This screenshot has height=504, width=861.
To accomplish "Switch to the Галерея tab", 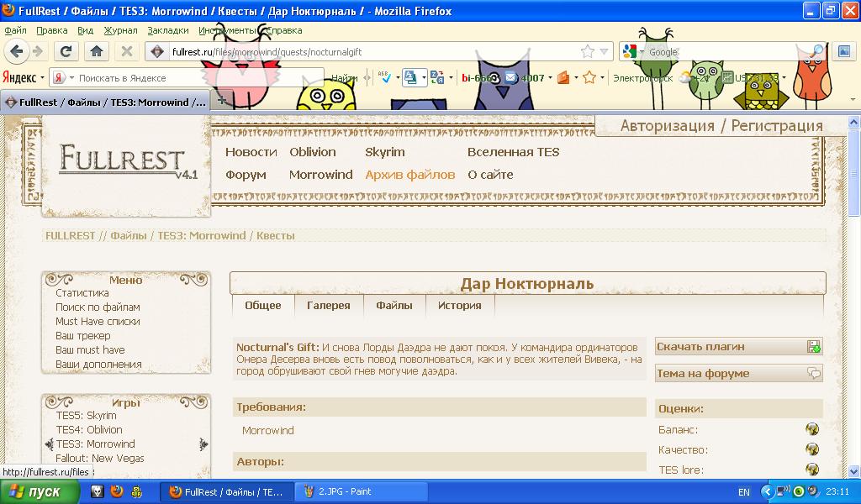I will [x=328, y=306].
